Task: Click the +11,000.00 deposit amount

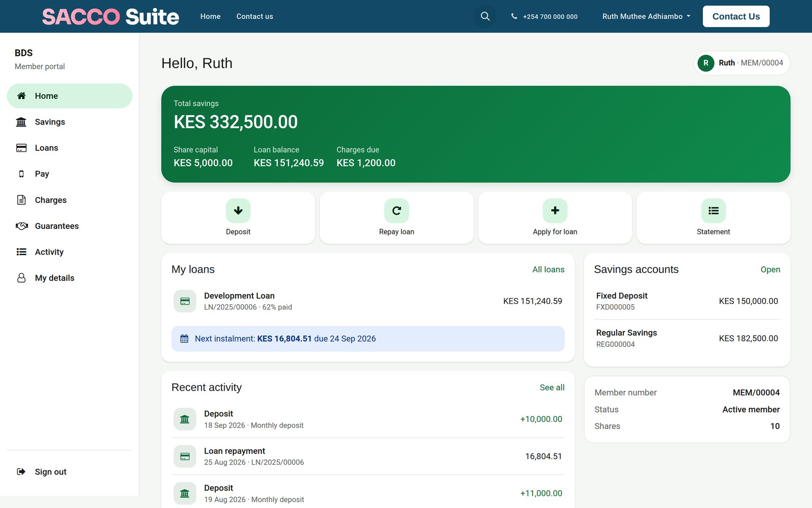Action: [541, 493]
